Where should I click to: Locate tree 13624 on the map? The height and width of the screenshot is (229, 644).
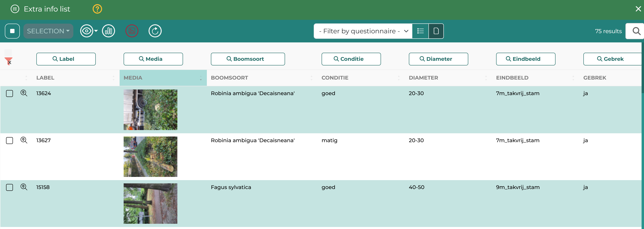click(x=24, y=93)
